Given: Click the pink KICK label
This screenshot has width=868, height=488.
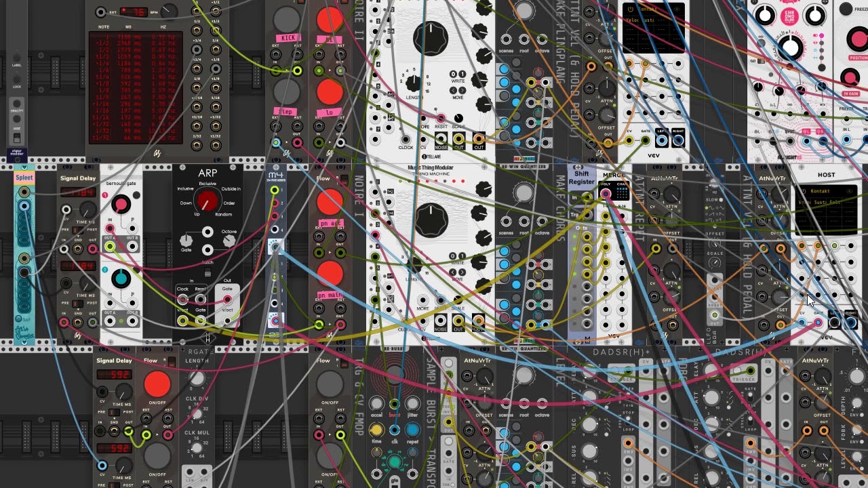Looking at the screenshot, I should (x=289, y=38).
